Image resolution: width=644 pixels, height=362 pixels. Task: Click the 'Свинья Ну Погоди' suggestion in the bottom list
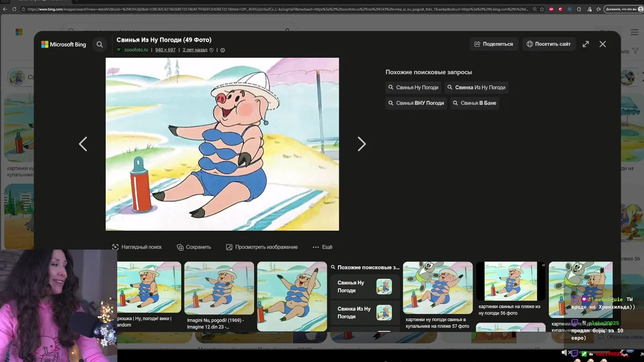(x=365, y=287)
